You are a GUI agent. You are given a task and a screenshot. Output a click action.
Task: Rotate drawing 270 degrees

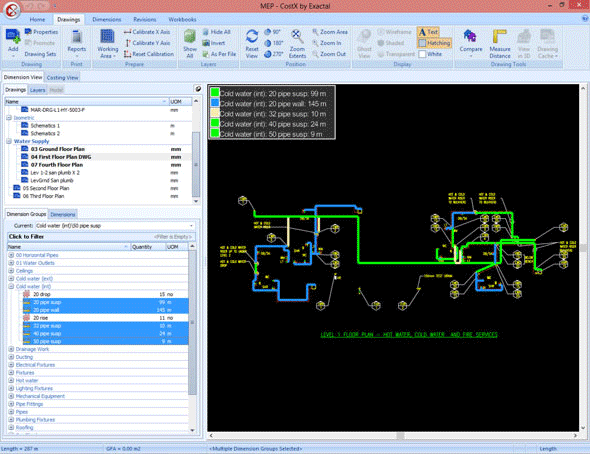(274, 54)
